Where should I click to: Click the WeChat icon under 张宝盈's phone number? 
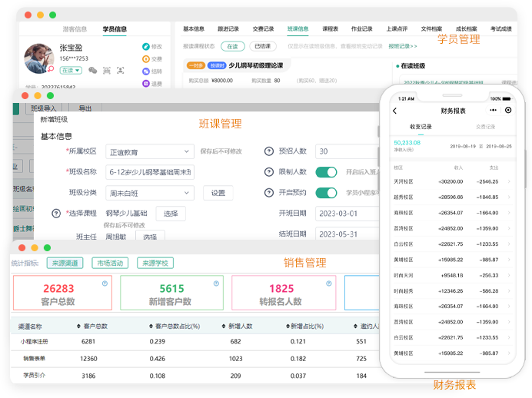pos(92,70)
